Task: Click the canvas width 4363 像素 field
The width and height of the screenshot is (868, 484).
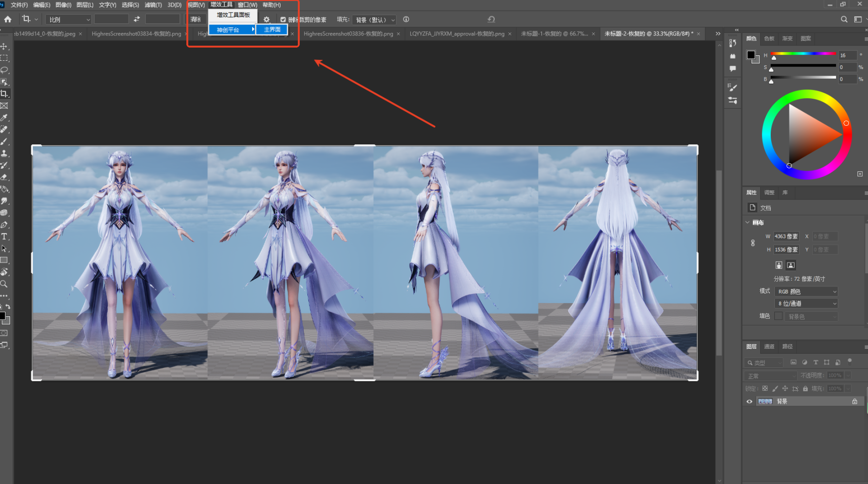Action: (786, 236)
